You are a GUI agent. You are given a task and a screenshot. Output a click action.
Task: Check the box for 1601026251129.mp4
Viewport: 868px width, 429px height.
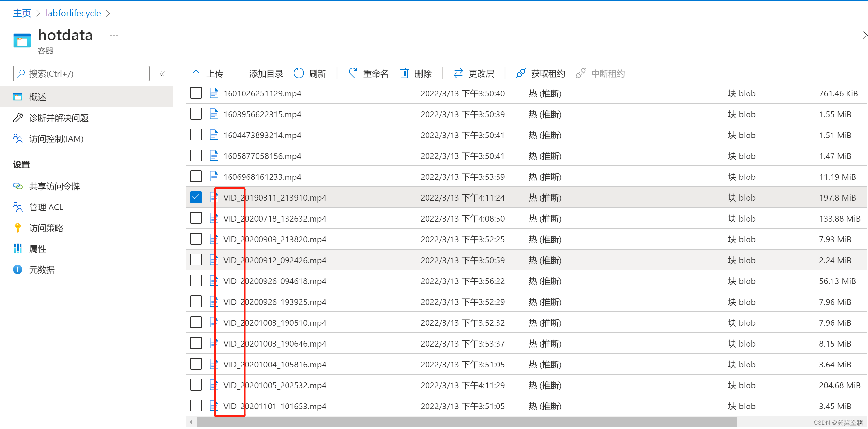click(196, 93)
